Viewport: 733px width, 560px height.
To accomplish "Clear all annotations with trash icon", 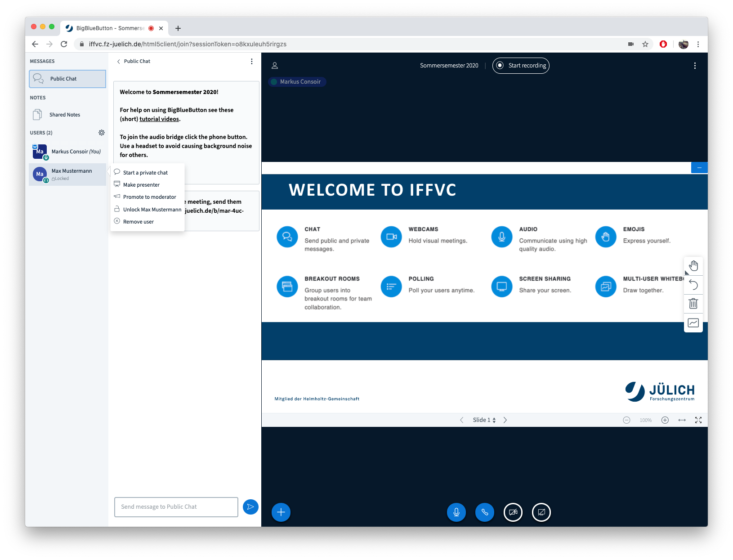I will point(693,304).
